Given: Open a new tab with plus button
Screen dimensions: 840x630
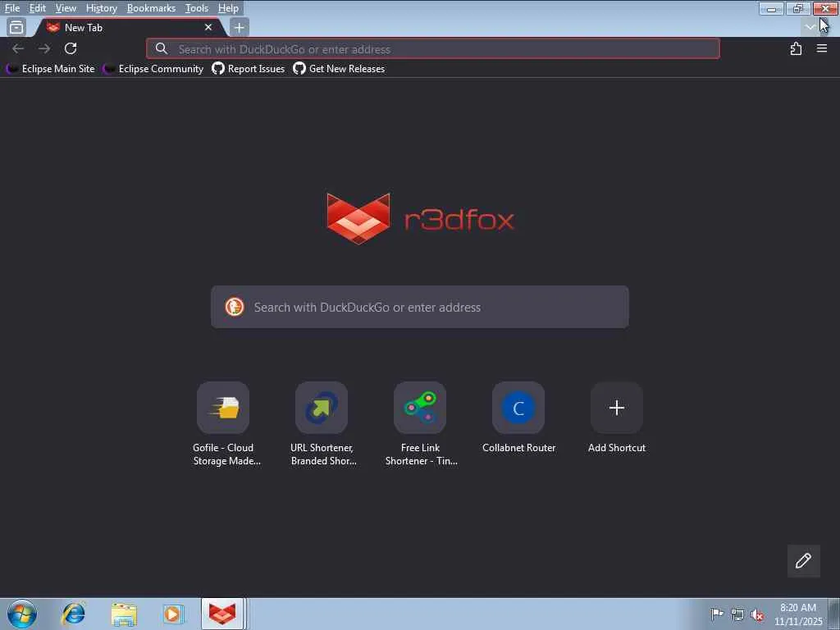Looking at the screenshot, I should [x=239, y=27].
